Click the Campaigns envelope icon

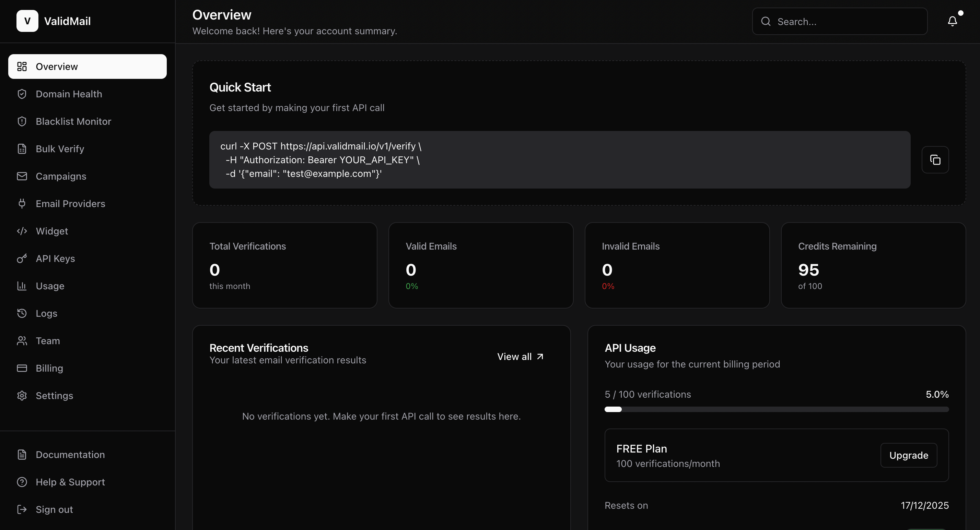(x=22, y=176)
